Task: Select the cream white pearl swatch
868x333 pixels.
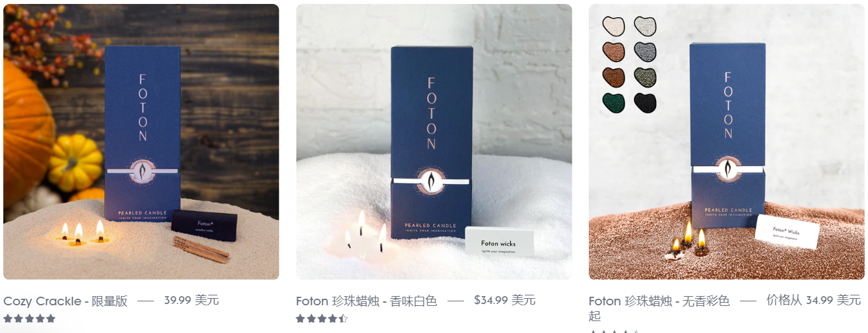Action: [614, 26]
